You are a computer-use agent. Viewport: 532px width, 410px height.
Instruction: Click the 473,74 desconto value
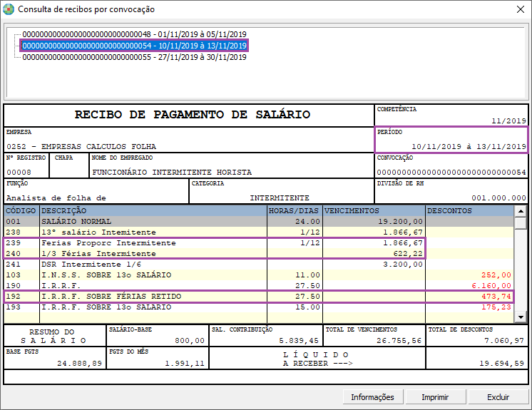496,297
